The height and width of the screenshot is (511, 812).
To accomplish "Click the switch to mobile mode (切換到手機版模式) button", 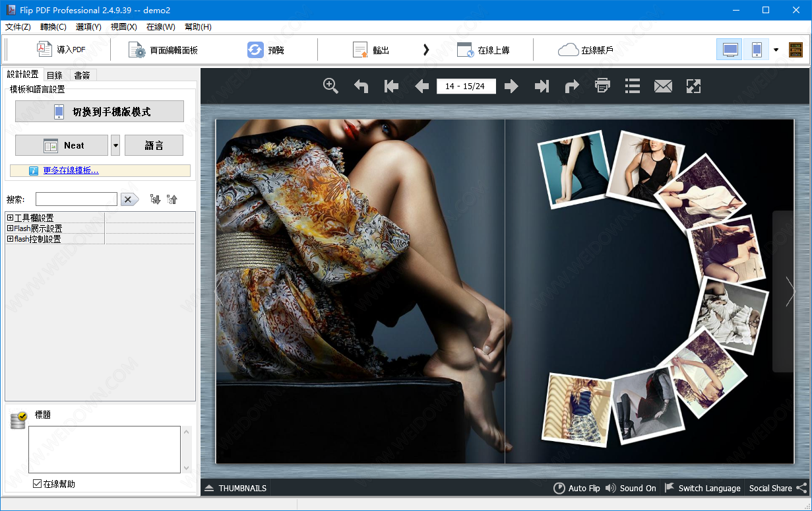I will click(x=100, y=112).
